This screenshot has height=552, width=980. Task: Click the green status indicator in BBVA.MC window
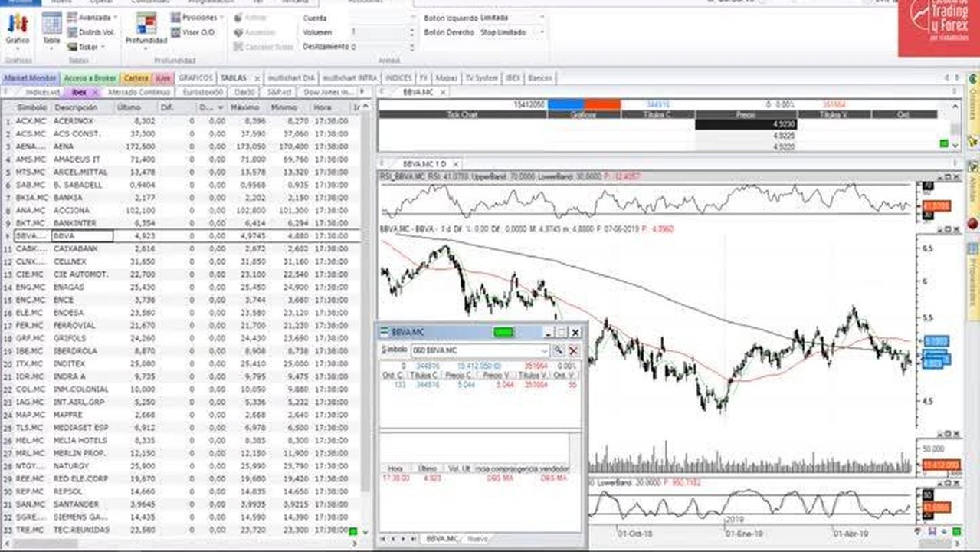pos(503,332)
